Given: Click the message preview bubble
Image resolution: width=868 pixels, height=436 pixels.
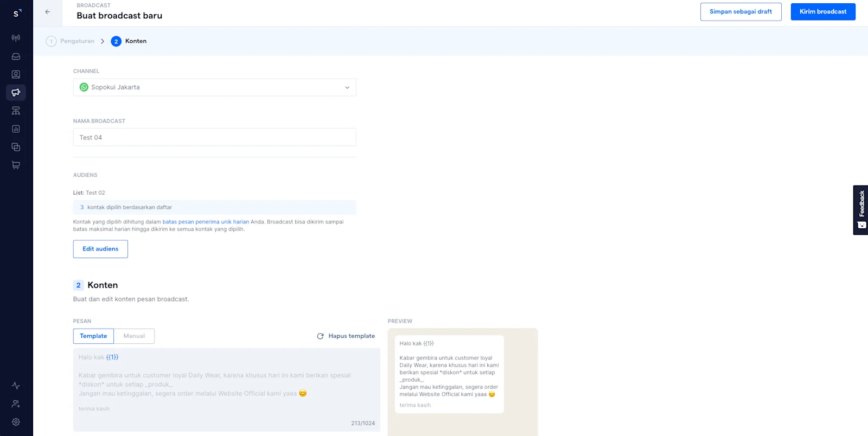Looking at the screenshot, I should click(x=449, y=374).
